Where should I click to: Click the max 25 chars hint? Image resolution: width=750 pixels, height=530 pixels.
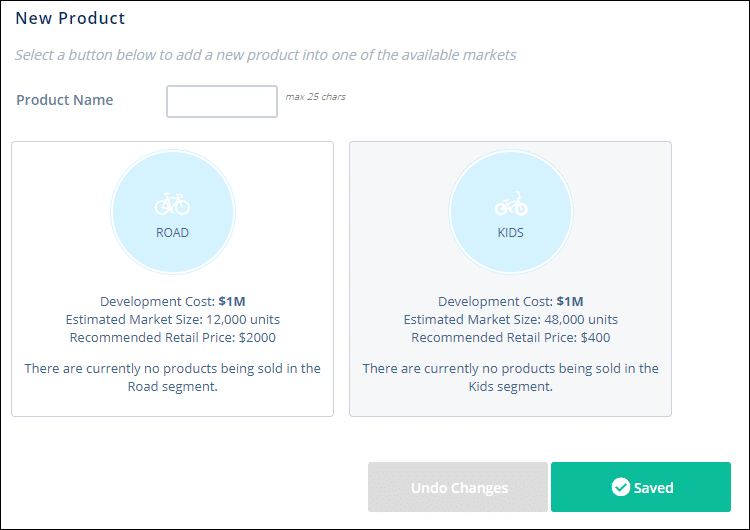coord(315,97)
